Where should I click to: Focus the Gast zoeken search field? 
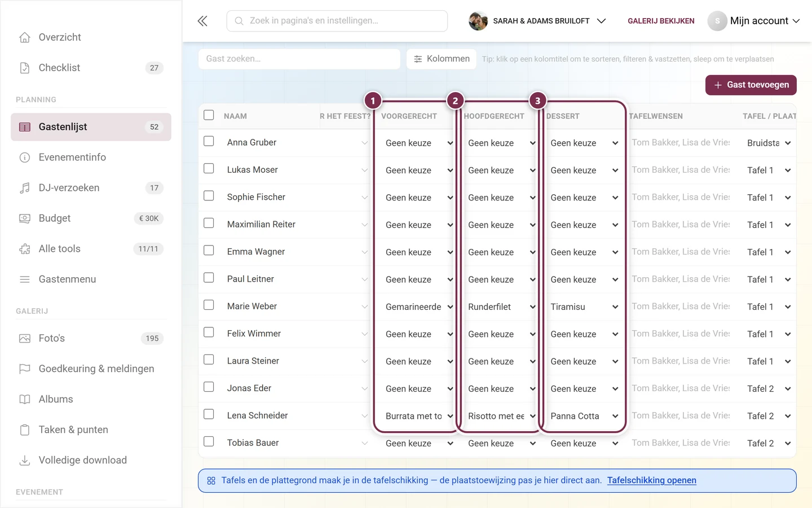point(299,59)
